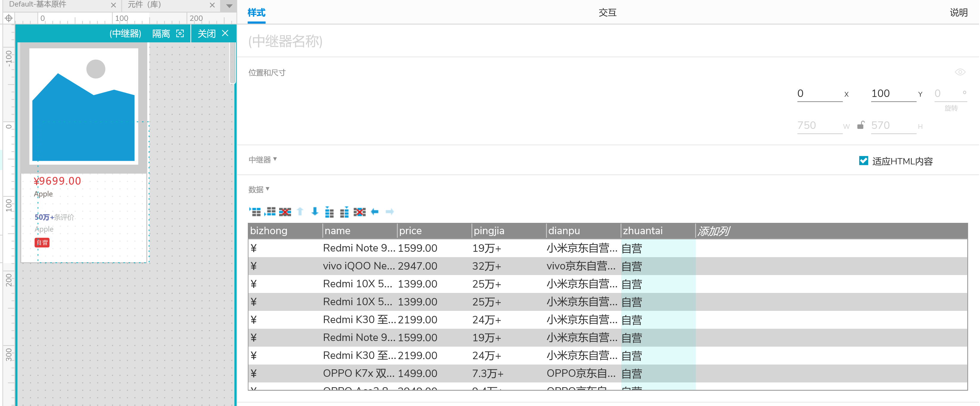Click insert row below icon
This screenshot has width=980, height=406.
click(270, 212)
